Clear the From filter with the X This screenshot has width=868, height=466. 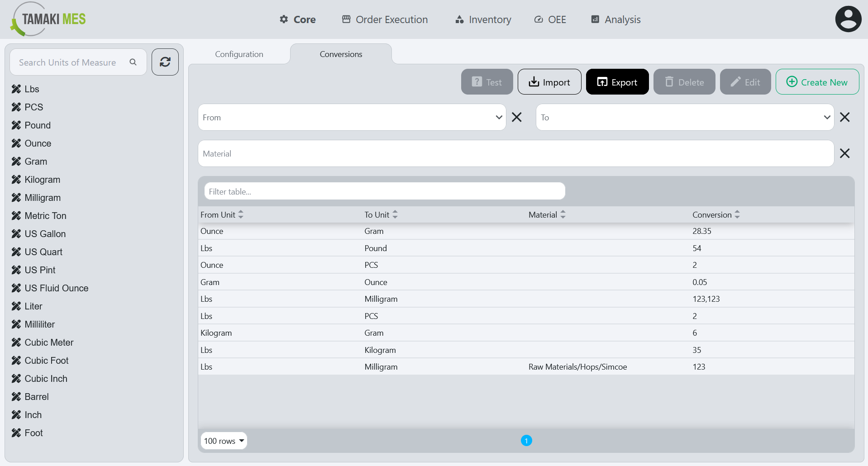516,117
